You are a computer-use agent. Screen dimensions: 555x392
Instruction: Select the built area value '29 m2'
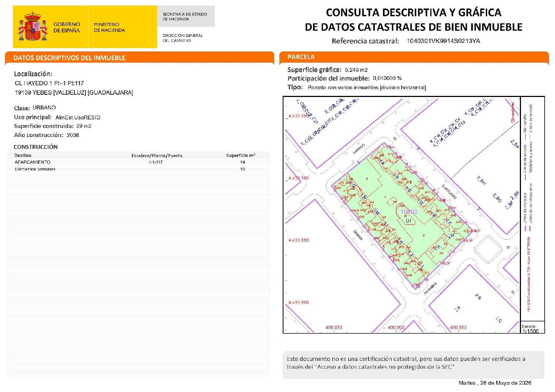click(x=84, y=126)
